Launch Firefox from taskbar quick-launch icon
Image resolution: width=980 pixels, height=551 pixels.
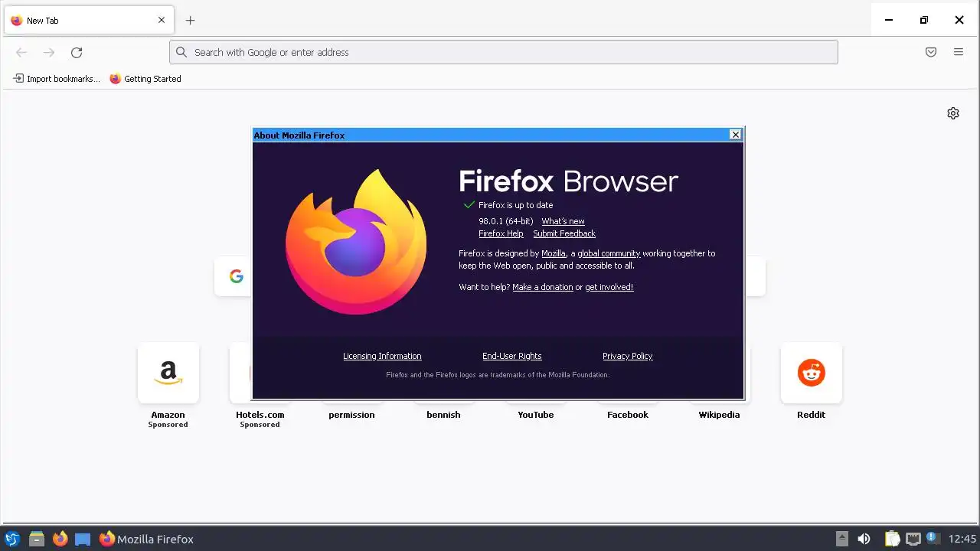[x=60, y=539]
